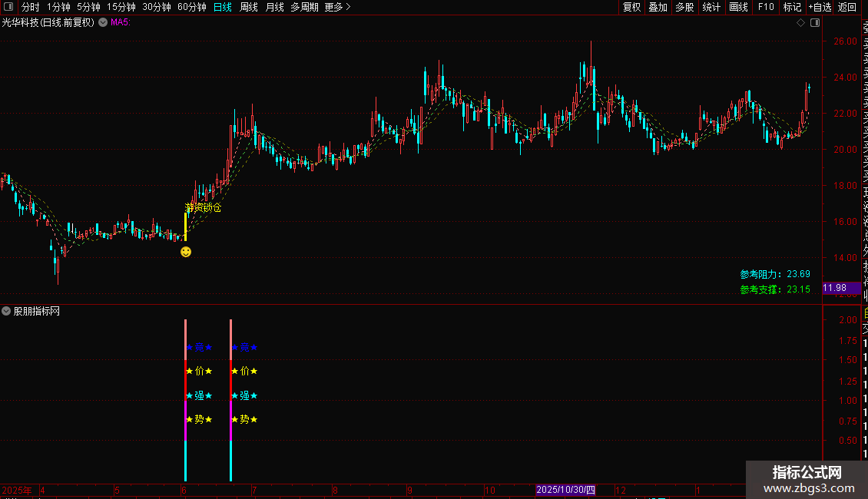The image size is (868, 499).
Task: Click the 2025/10/30/四 date marker
Action: pos(566,490)
